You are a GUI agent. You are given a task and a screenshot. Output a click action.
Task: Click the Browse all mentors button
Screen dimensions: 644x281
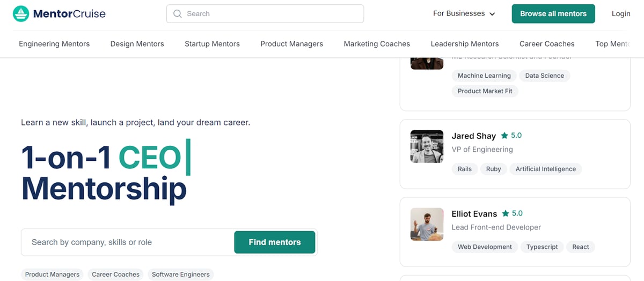pyautogui.click(x=553, y=14)
